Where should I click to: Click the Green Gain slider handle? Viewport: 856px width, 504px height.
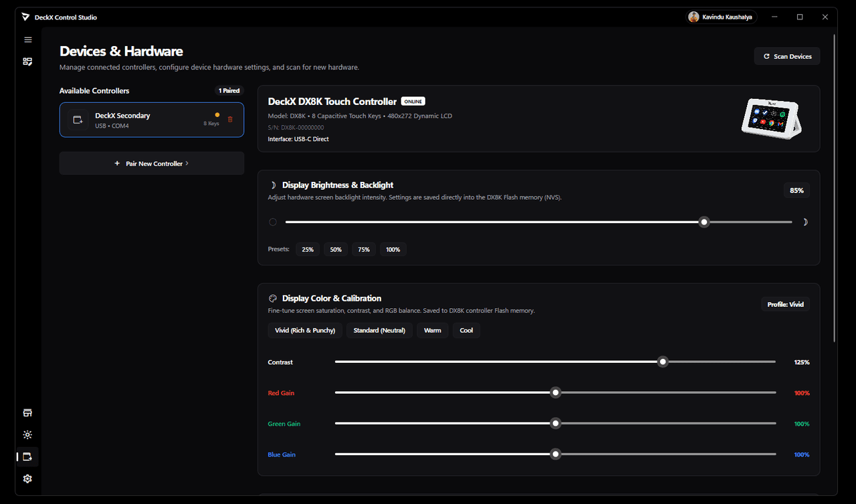[x=555, y=423]
